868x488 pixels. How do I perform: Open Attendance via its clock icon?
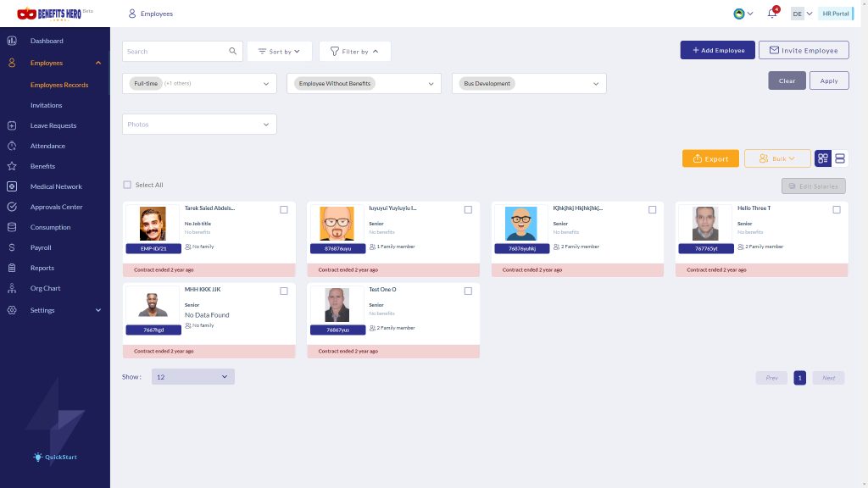[12, 146]
